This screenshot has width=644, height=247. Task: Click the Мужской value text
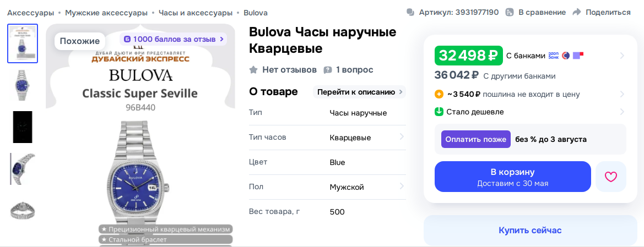point(347,187)
